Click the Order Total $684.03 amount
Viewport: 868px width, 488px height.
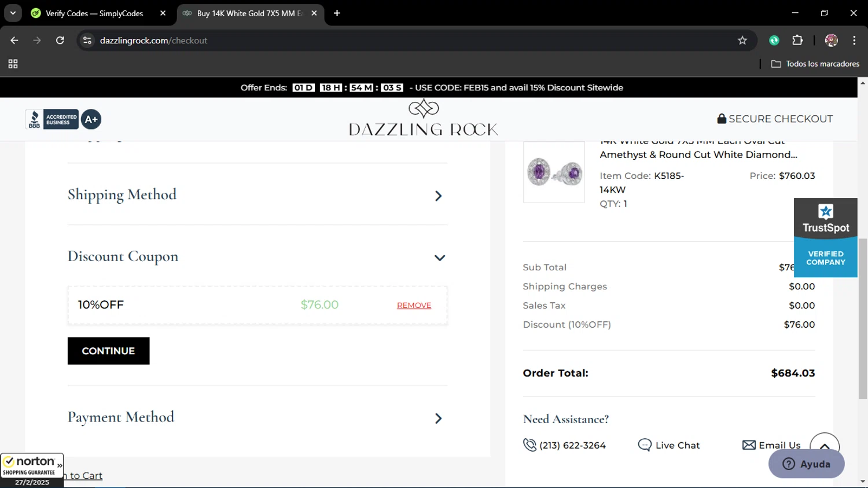793,373
